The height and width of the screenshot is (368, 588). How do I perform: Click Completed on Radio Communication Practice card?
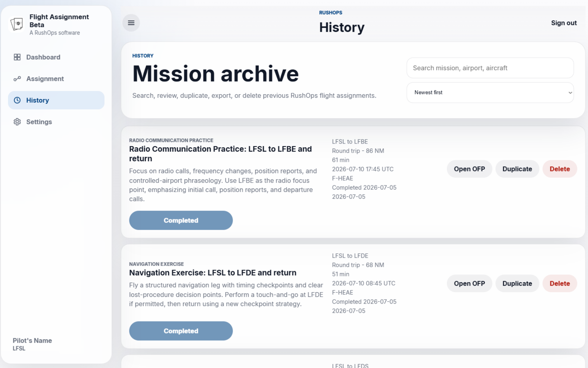point(181,220)
